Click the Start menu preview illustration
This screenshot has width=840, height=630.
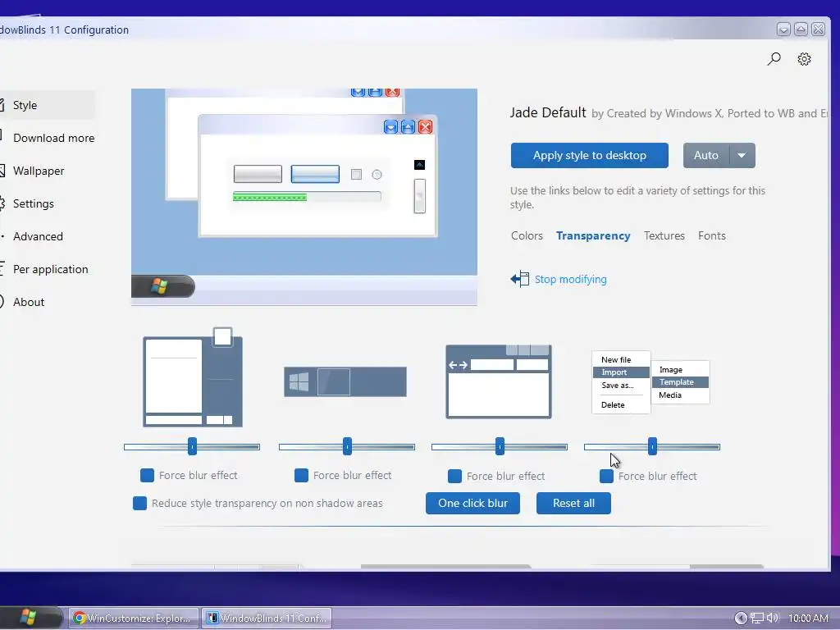click(x=193, y=377)
